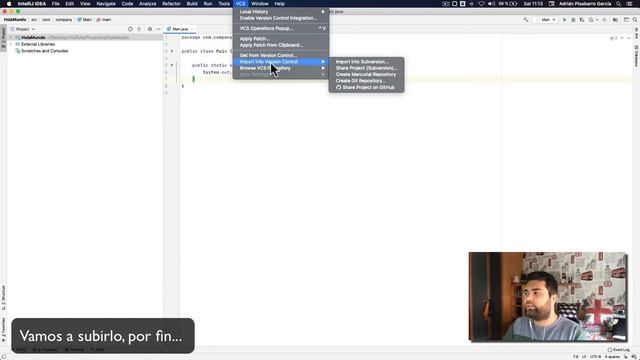The image size is (640, 360).
Task: Open the Structure tool window side tab
Action: pos(3,298)
